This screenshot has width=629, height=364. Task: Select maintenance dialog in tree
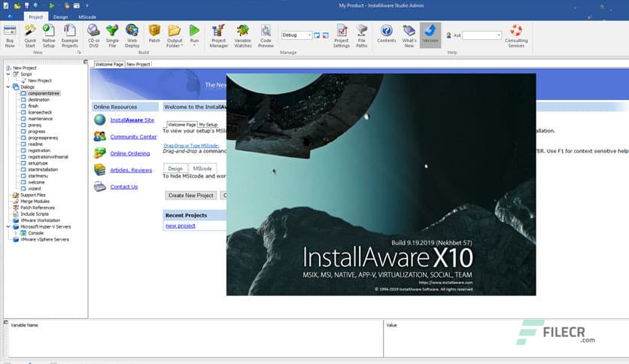(x=40, y=119)
